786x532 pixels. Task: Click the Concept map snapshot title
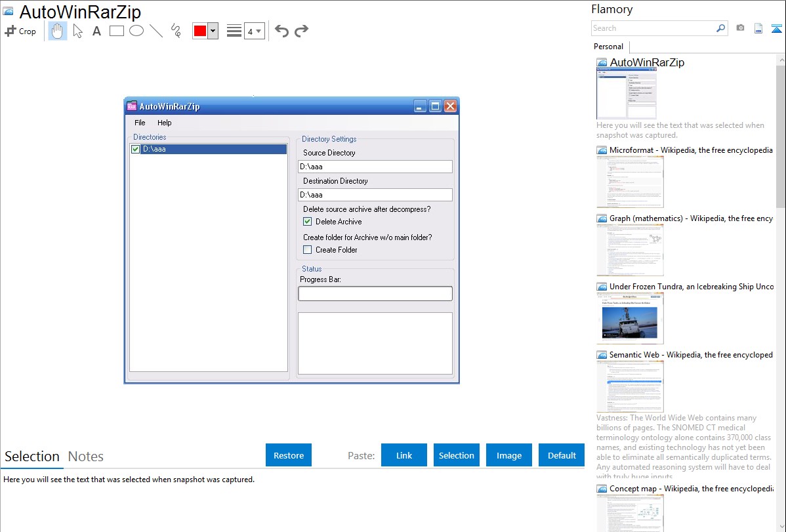tap(692, 488)
